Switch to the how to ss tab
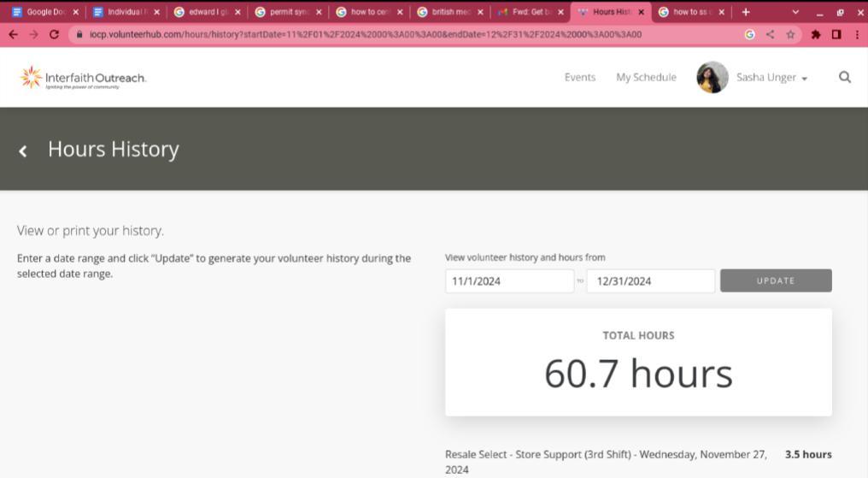This screenshot has height=478, width=868. coord(691,12)
